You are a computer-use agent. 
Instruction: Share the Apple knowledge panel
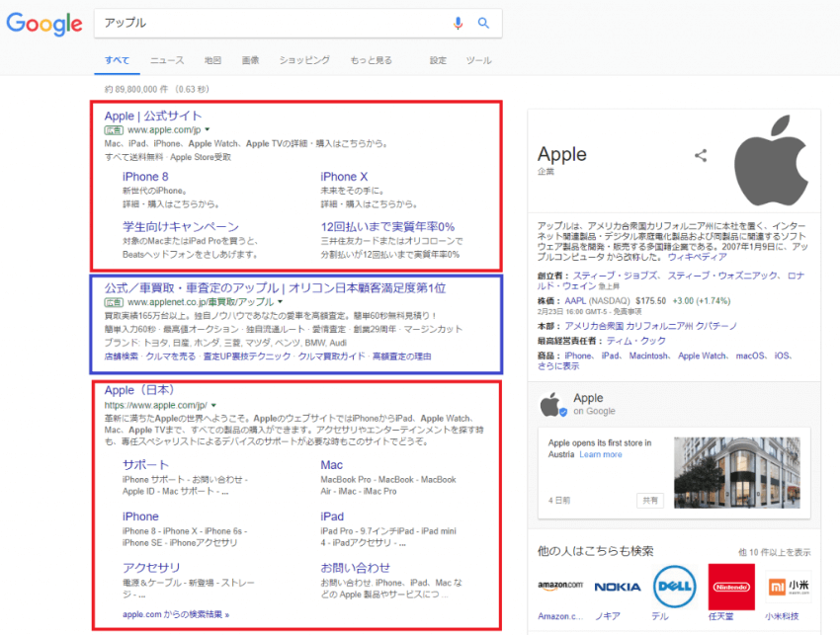(x=701, y=155)
